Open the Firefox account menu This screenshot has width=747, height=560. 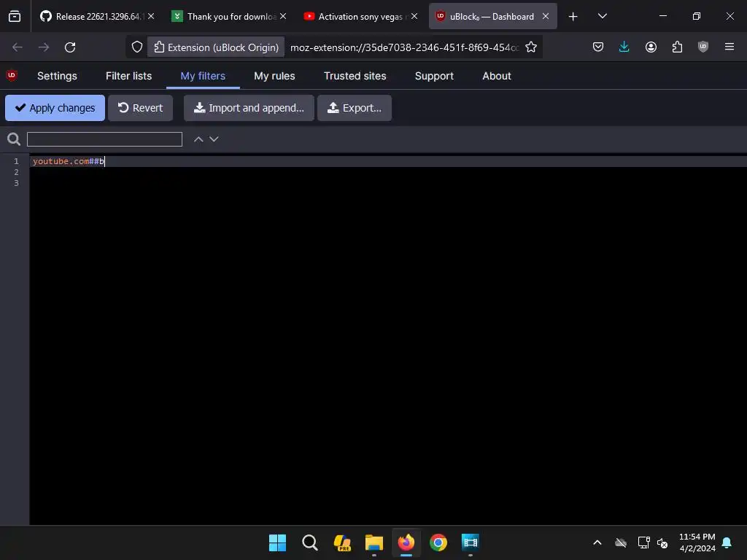click(651, 47)
